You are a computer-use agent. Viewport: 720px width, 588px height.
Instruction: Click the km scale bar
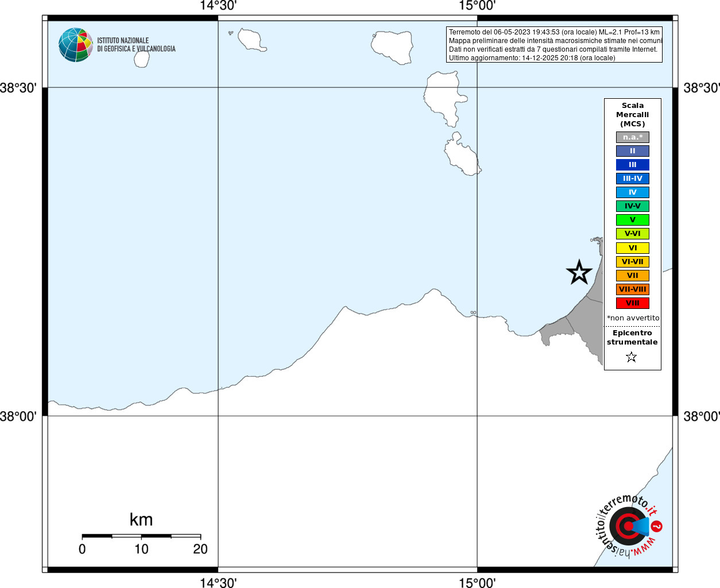(141, 536)
